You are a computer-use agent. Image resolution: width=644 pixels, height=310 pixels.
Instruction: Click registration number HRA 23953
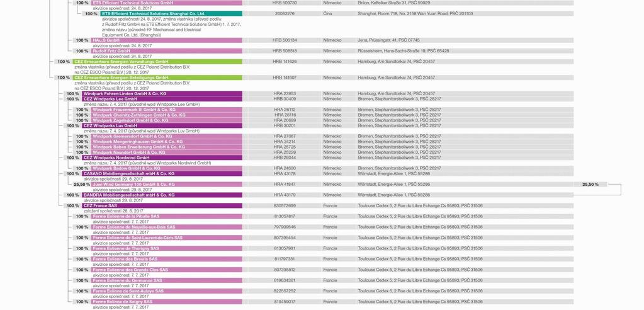pyautogui.click(x=285, y=94)
